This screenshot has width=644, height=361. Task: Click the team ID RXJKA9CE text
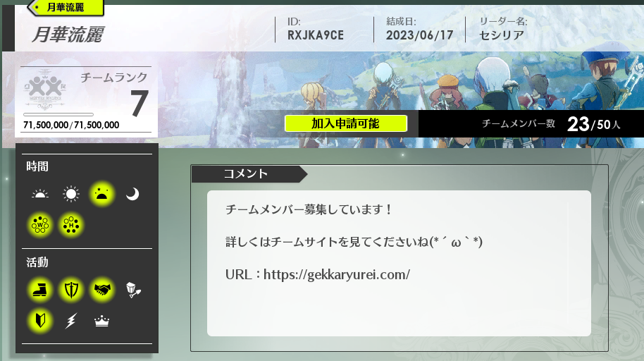click(x=315, y=35)
